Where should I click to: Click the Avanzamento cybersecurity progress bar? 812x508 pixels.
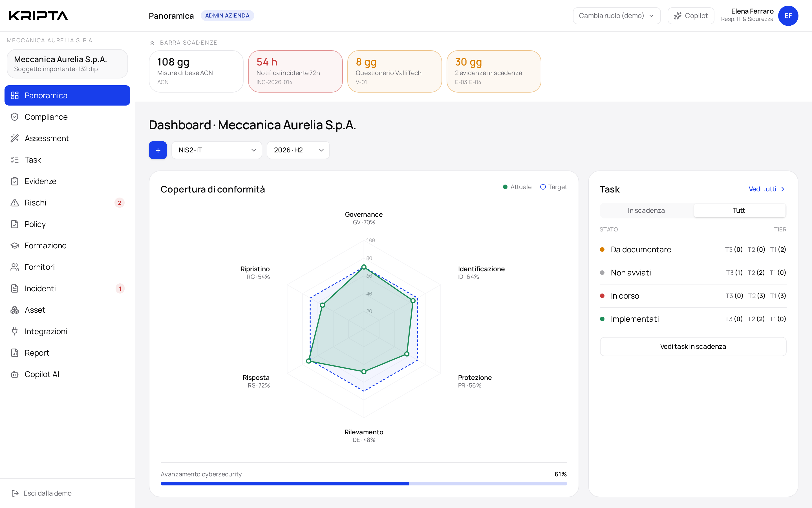[364, 484]
